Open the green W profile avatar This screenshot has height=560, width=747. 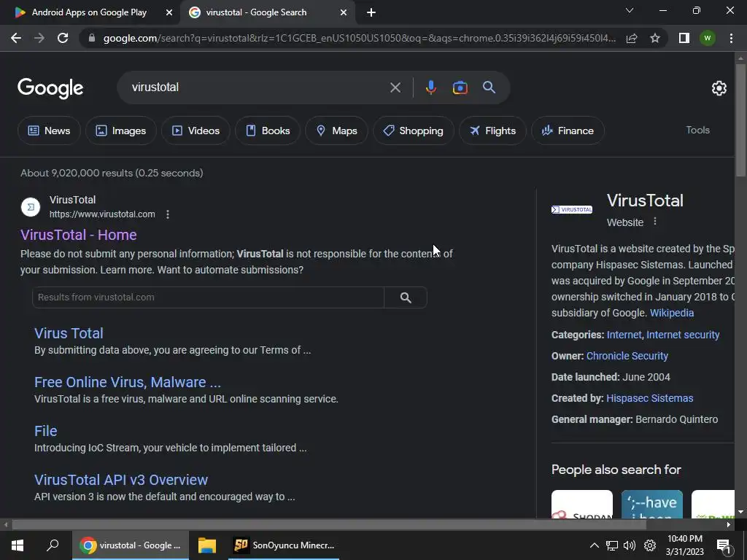click(708, 38)
